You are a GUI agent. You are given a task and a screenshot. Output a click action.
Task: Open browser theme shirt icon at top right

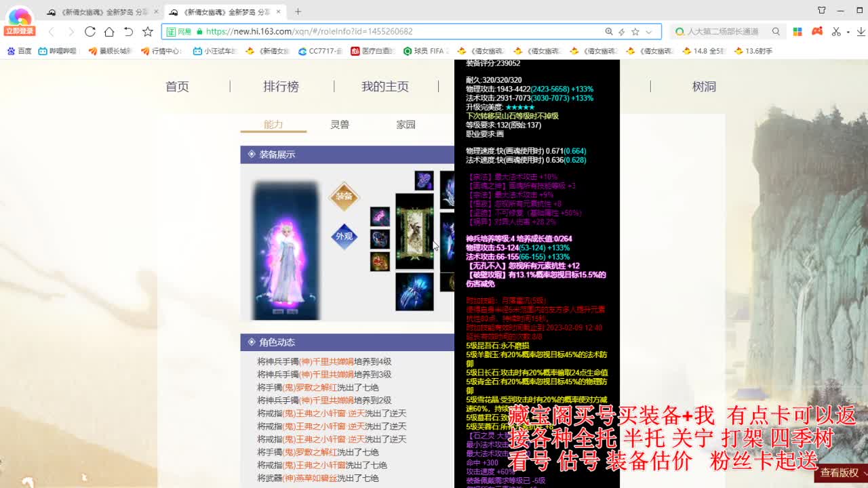(821, 10)
